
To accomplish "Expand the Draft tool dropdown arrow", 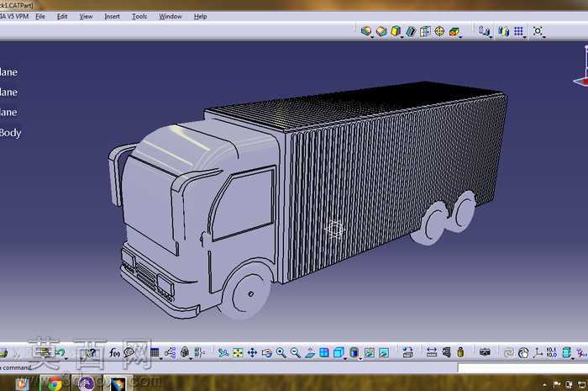I will pyautogui.click(x=402, y=37).
